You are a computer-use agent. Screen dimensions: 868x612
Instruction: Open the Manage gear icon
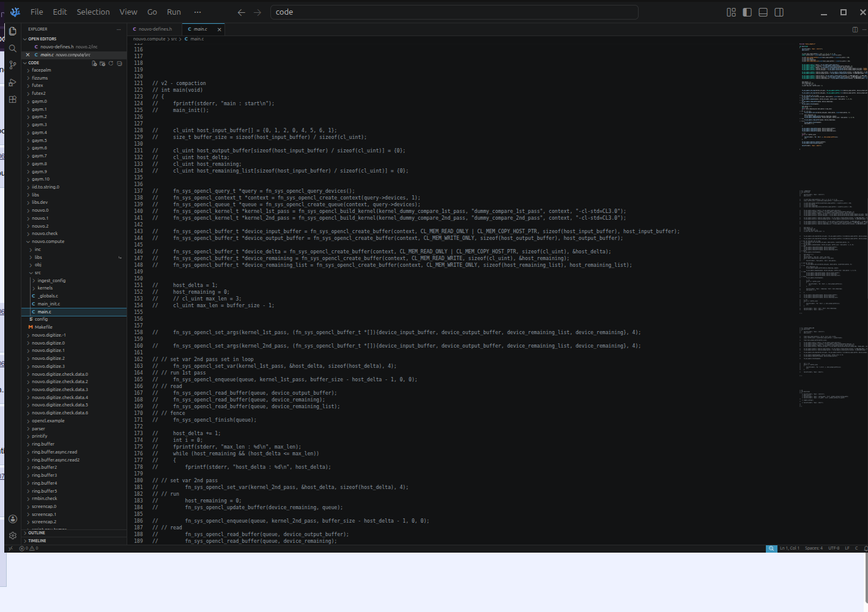pyautogui.click(x=12, y=535)
